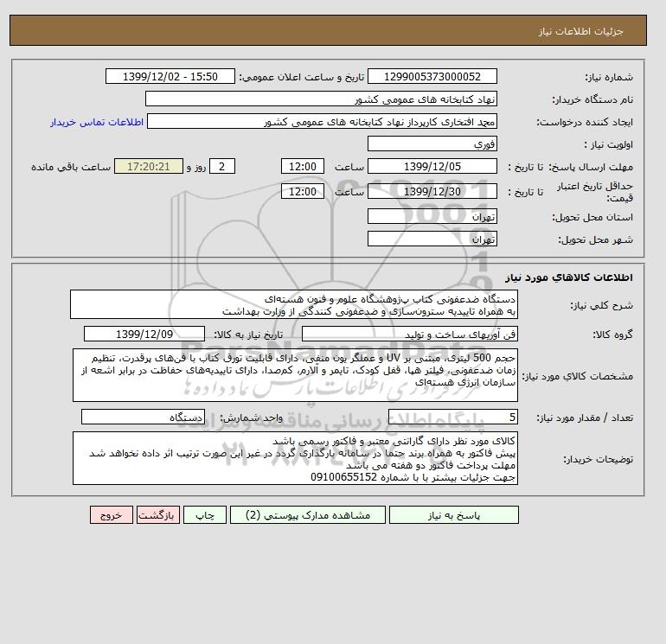Open اطلاعات تماس خریدار link
Image resolution: width=666 pixels, height=644 pixels.
pyautogui.click(x=97, y=122)
